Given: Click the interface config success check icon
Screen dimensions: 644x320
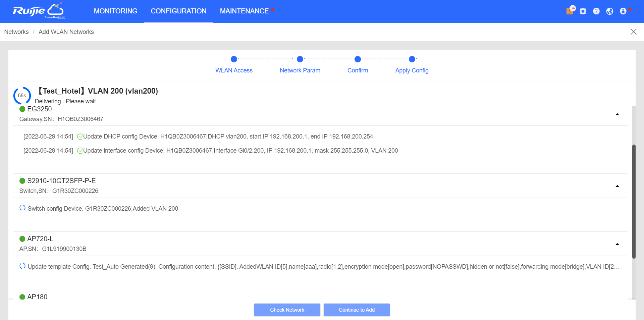Looking at the screenshot, I should click(x=80, y=151).
